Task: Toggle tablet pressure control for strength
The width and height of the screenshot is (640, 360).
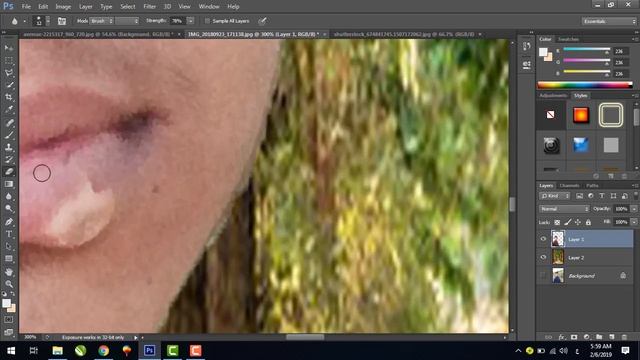Action: point(262,21)
